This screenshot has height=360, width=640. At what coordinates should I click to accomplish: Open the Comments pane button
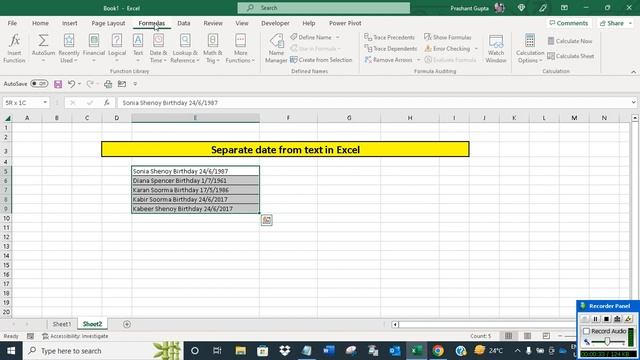(569, 23)
